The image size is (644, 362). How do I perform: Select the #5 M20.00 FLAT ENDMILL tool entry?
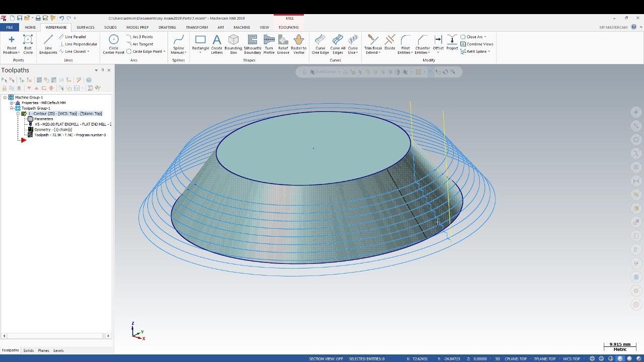click(x=69, y=124)
